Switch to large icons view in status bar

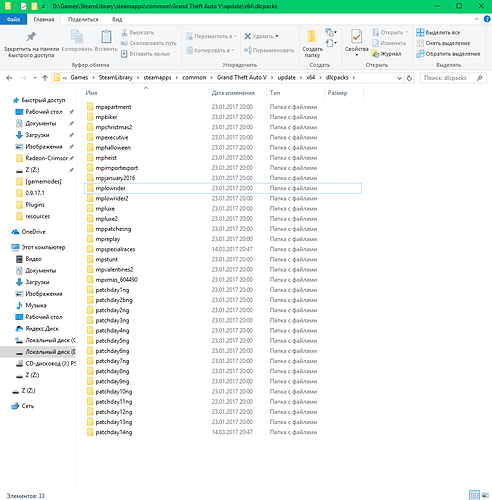point(485,495)
